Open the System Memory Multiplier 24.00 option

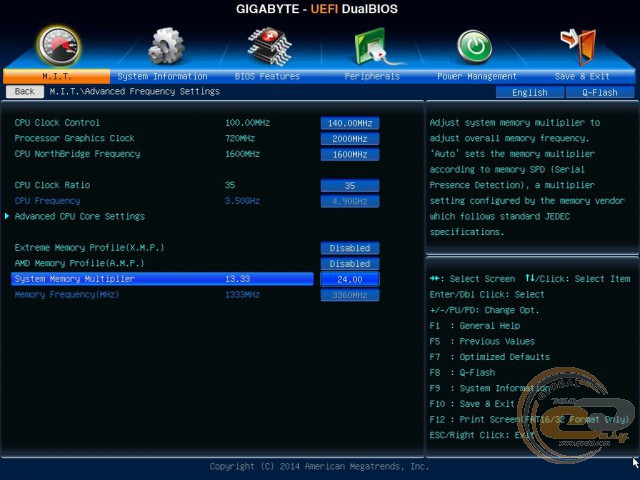350,279
